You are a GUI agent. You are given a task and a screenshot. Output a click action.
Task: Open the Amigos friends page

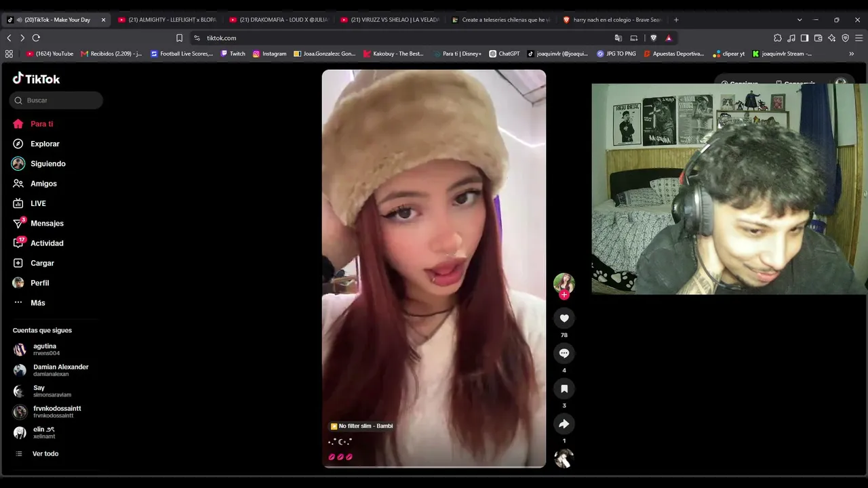pos(35,184)
